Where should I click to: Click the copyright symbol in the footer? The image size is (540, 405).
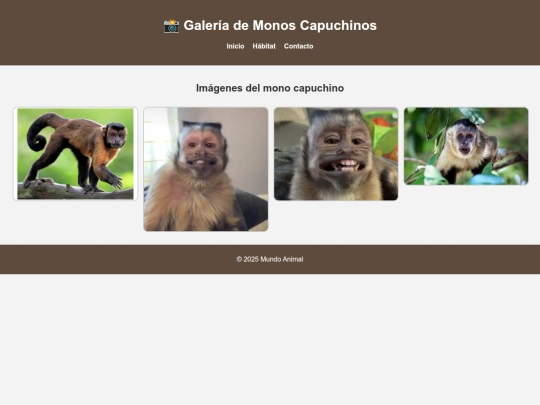click(239, 259)
